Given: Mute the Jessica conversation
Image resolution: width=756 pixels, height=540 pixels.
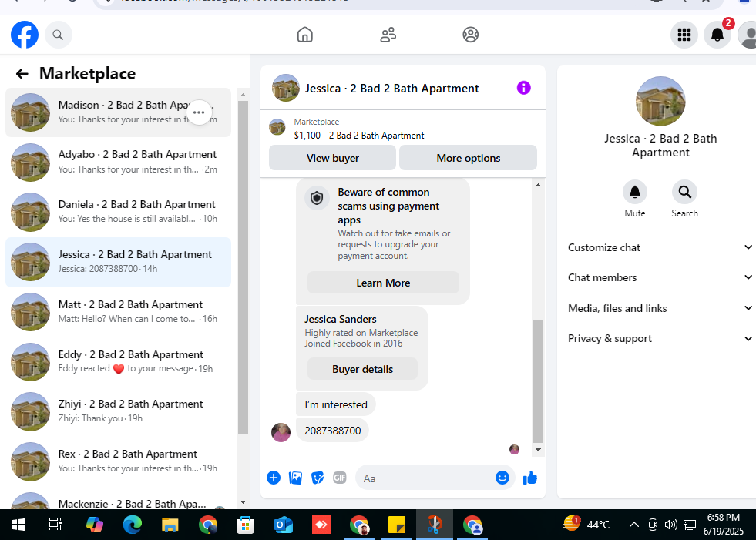Looking at the screenshot, I should 634,192.
